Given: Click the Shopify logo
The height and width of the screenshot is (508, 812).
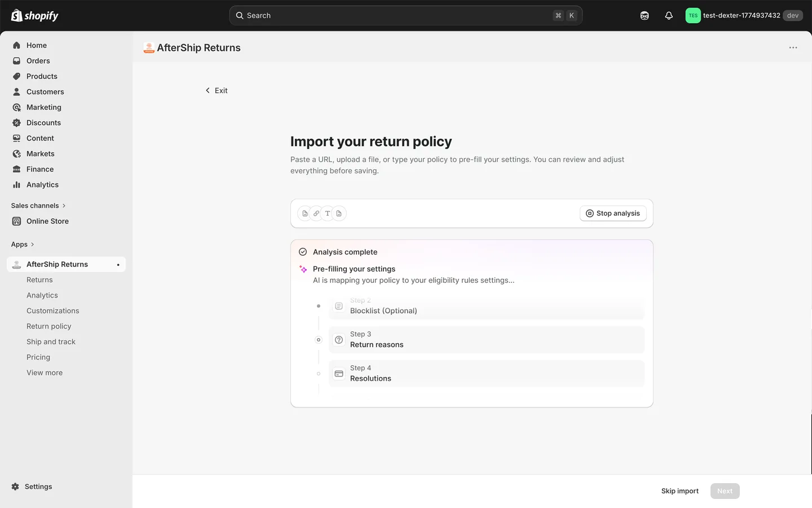Looking at the screenshot, I should (x=34, y=15).
